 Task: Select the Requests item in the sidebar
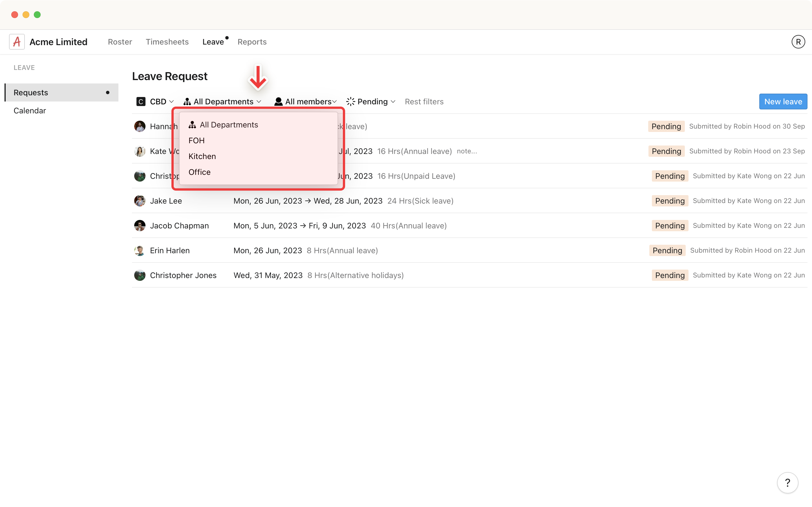pos(30,92)
